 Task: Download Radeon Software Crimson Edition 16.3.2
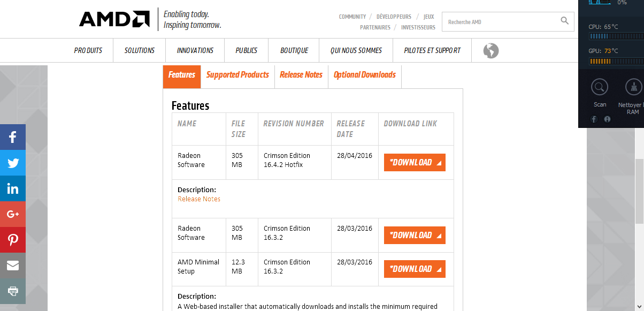click(x=415, y=236)
